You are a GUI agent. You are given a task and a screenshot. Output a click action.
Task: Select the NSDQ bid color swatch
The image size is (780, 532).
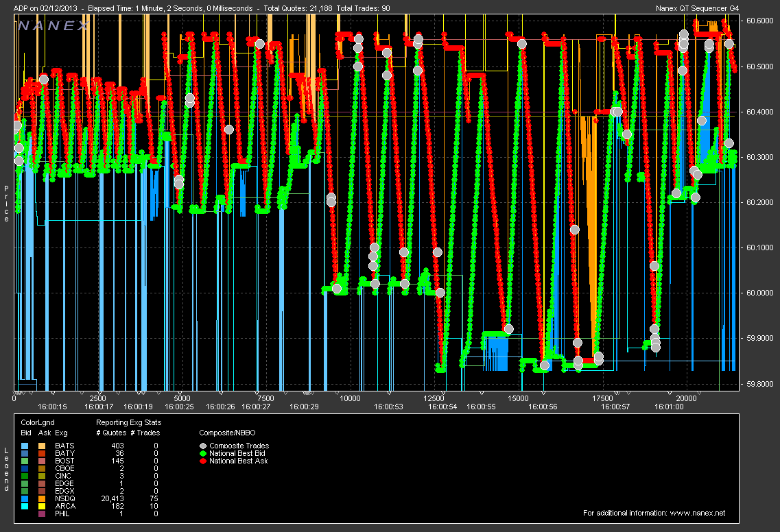click(25, 498)
